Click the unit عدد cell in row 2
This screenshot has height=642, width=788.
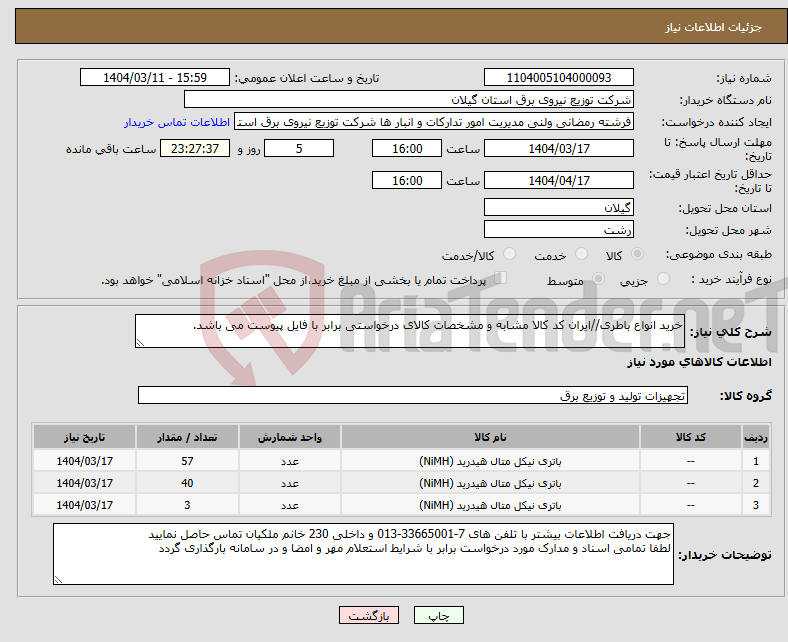point(290,483)
